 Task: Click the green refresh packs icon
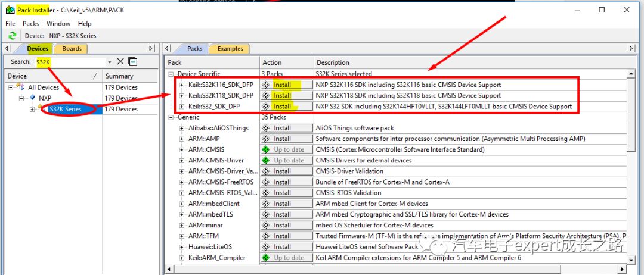pyautogui.click(x=13, y=36)
